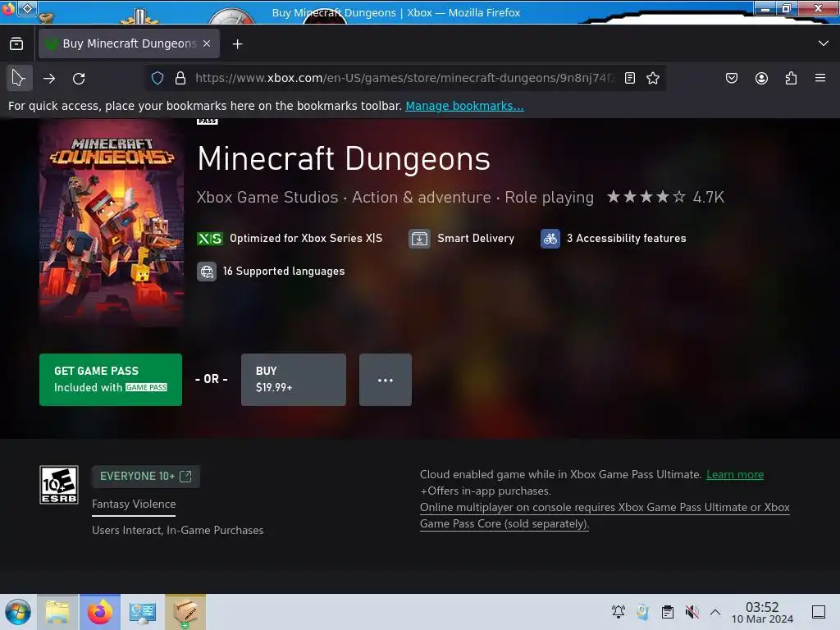Open the Extensions puzzle icon
840x630 pixels.
[x=791, y=78]
